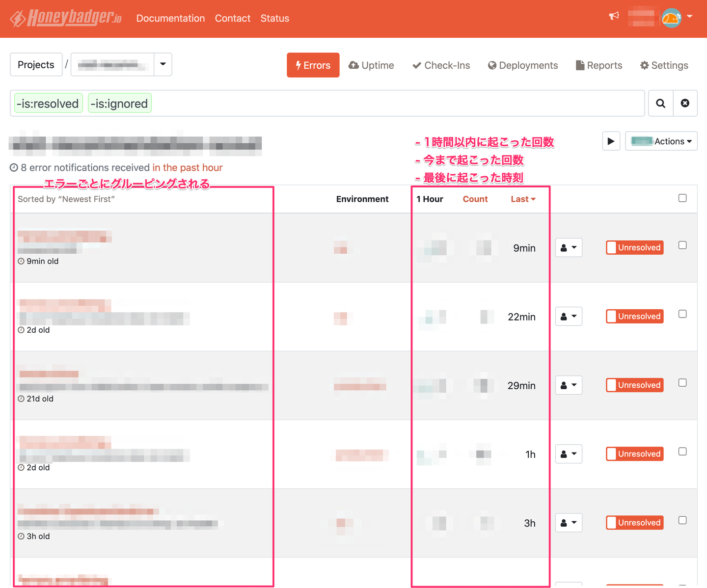Click the Environment column header
Image resolution: width=707 pixels, height=588 pixels.
(x=362, y=199)
